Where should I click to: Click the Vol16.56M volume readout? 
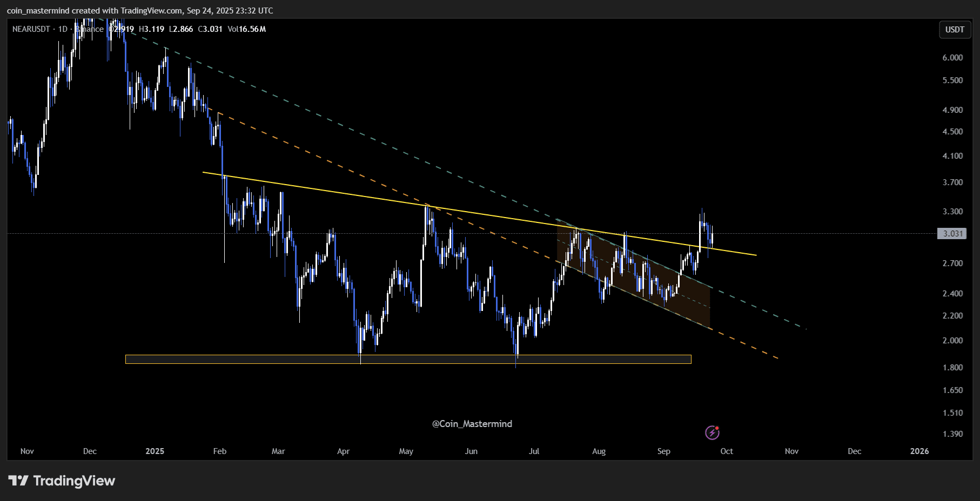(247, 29)
